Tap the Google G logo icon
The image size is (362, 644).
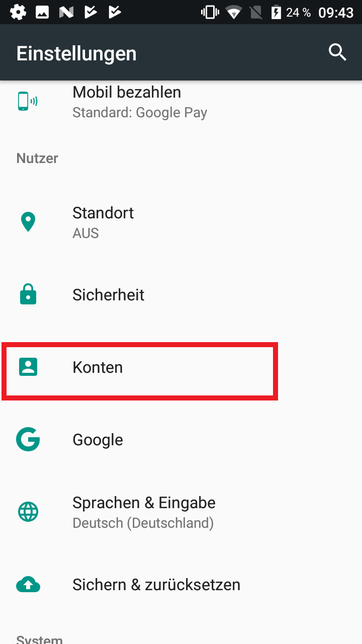pos(28,439)
